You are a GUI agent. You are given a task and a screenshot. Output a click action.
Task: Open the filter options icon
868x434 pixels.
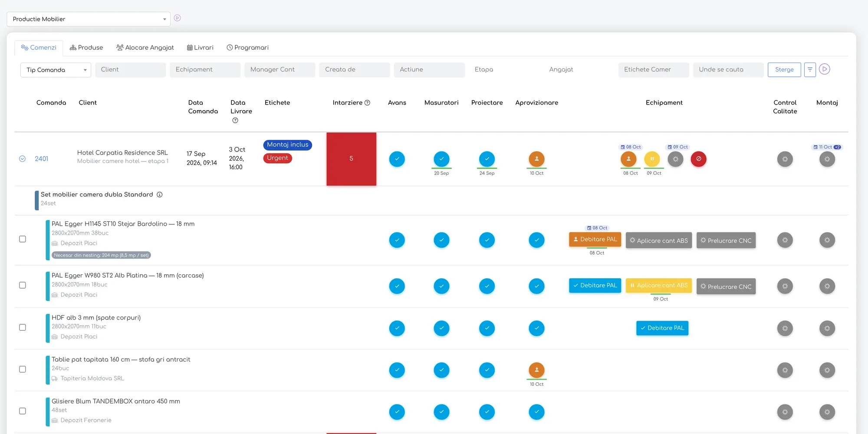[x=810, y=69]
